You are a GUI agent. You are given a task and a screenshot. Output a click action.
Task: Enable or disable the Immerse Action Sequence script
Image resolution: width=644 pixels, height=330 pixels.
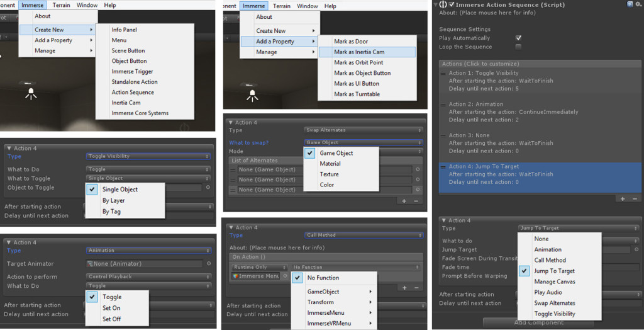pyautogui.click(x=452, y=4)
